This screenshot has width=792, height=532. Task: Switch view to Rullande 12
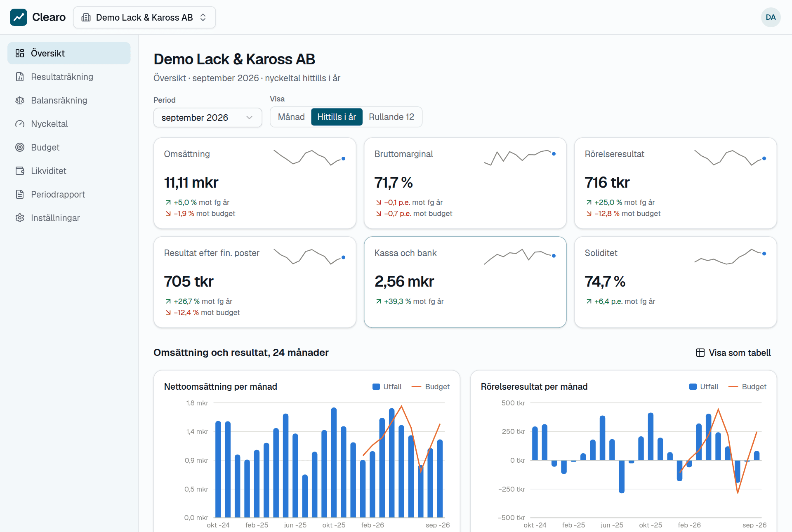pos(391,117)
